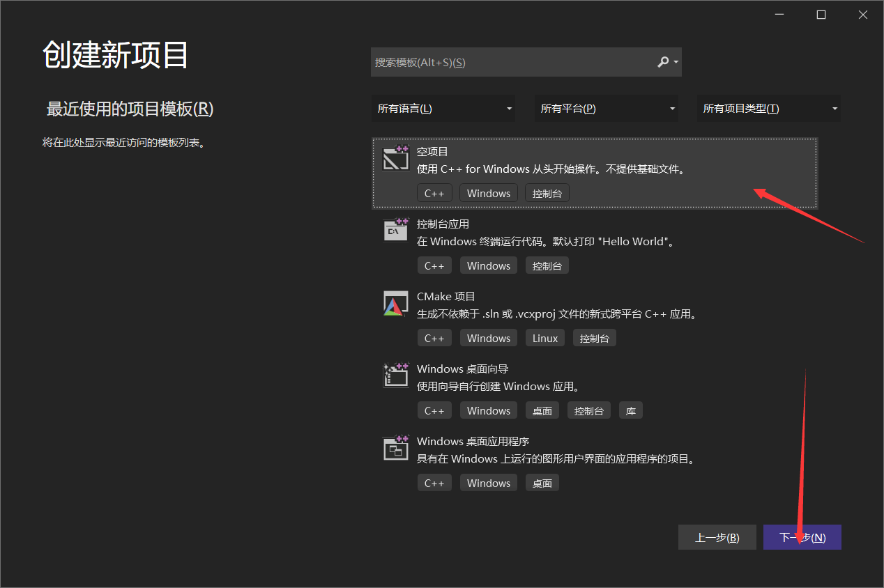
Task: Select the Empty Project (空项目) template title
Action: coord(433,151)
